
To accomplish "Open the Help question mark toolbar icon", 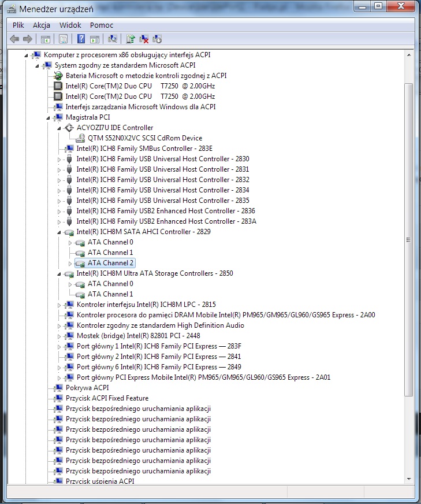I will (81, 39).
